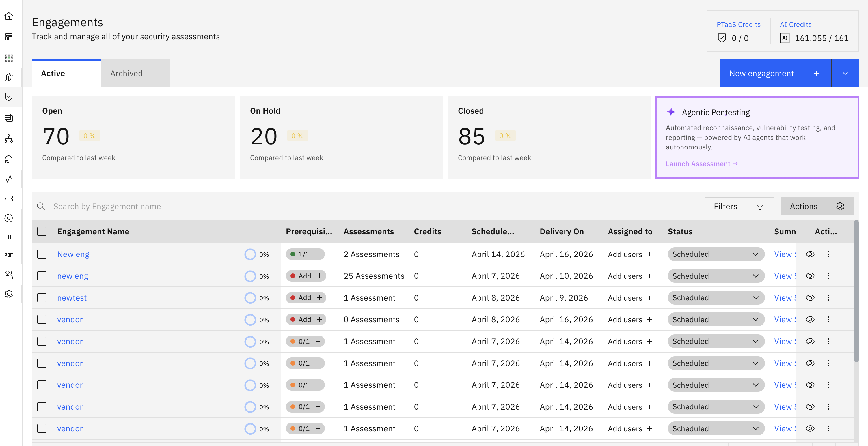Open the ticket sidebar icon

pyautogui.click(x=9, y=198)
